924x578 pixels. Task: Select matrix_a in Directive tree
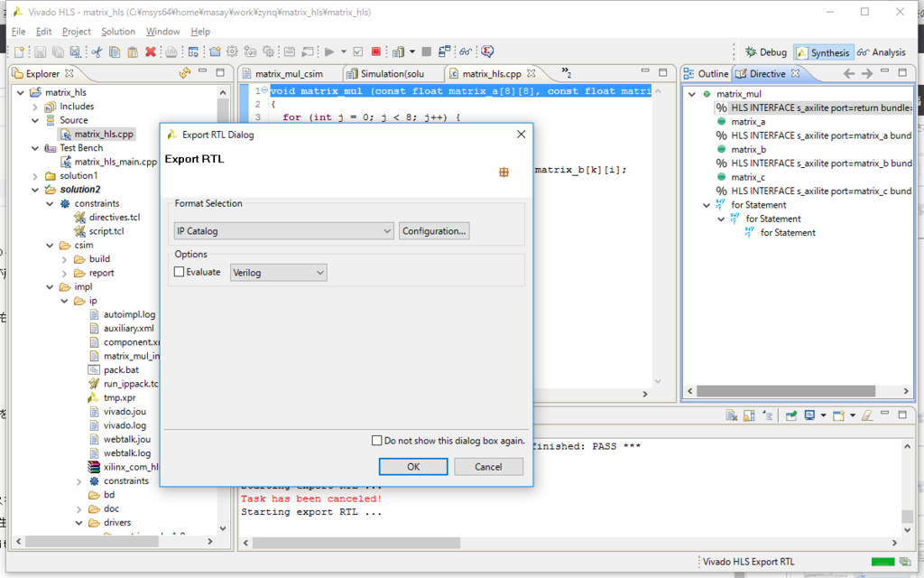(x=748, y=122)
